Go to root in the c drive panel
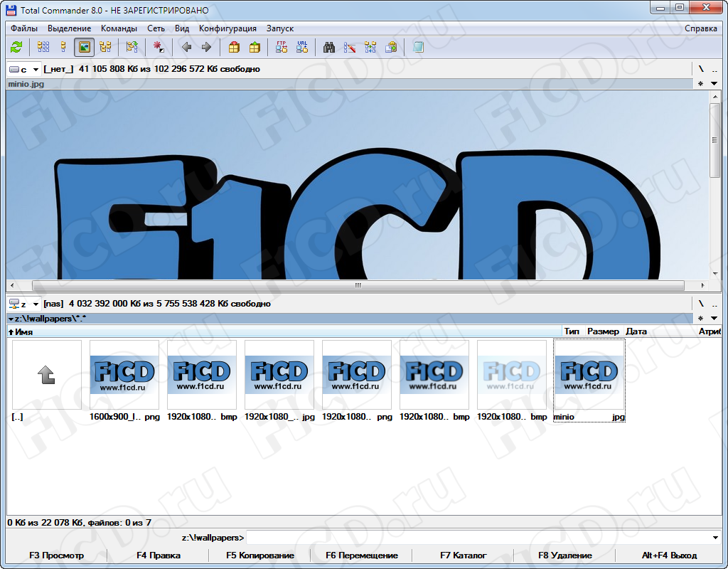Screen dimensions: 728x569 tap(701, 69)
